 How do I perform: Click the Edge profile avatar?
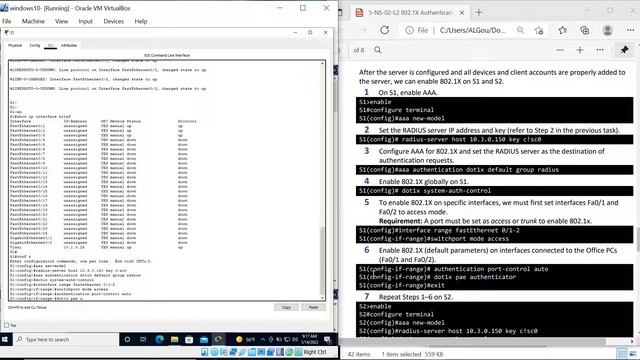(607, 30)
